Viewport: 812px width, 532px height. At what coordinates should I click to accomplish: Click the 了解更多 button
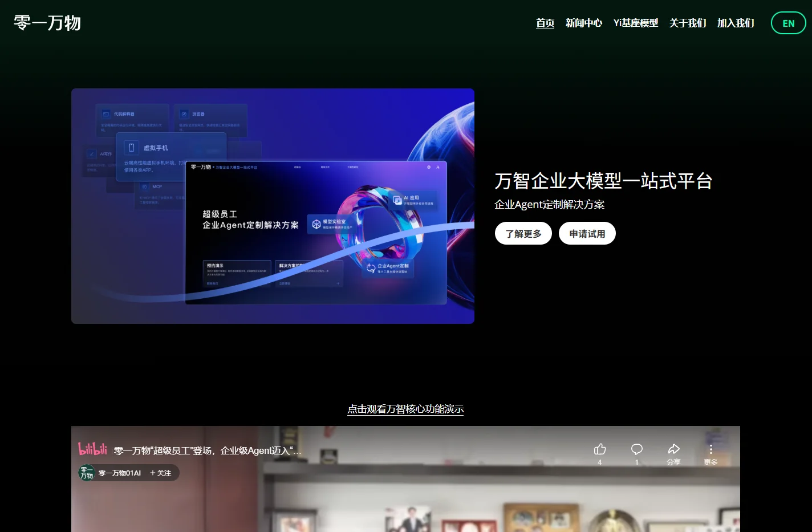coord(523,233)
